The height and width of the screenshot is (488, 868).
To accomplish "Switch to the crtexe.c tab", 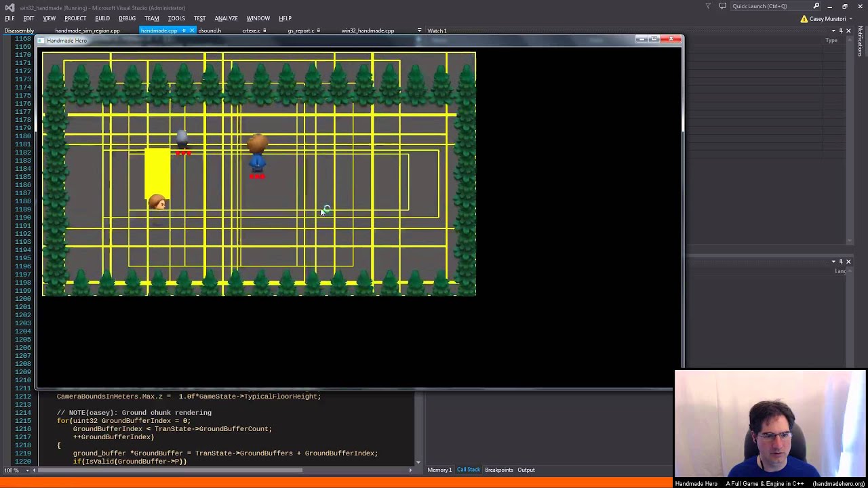I will point(252,30).
